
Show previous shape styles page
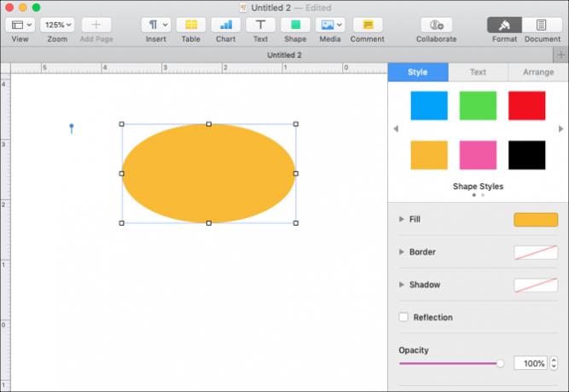click(x=396, y=129)
